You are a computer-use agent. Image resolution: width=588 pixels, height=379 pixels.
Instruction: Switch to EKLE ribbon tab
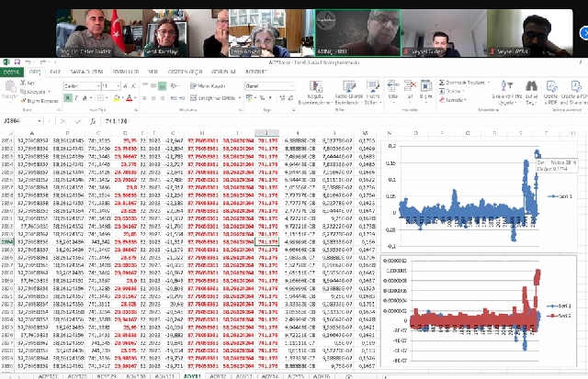click(55, 72)
